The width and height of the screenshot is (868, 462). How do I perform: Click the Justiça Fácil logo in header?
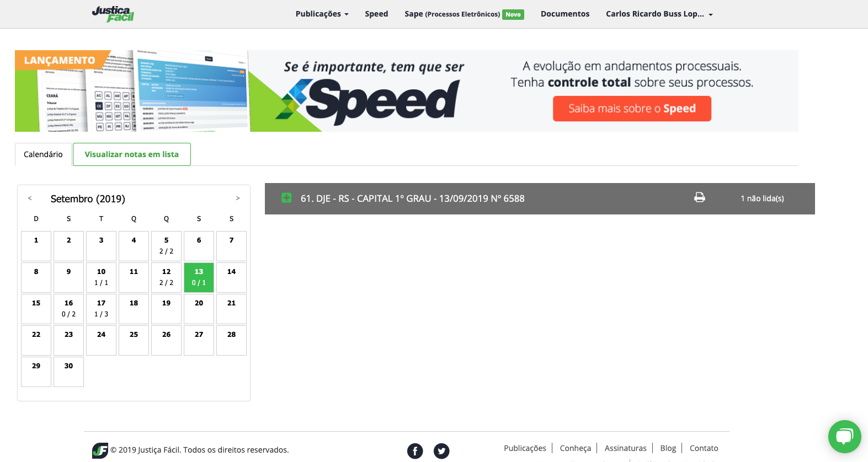113,14
